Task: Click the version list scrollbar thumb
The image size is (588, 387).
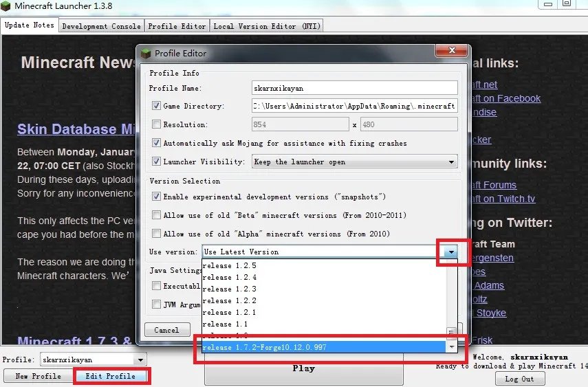Action: tap(451, 332)
